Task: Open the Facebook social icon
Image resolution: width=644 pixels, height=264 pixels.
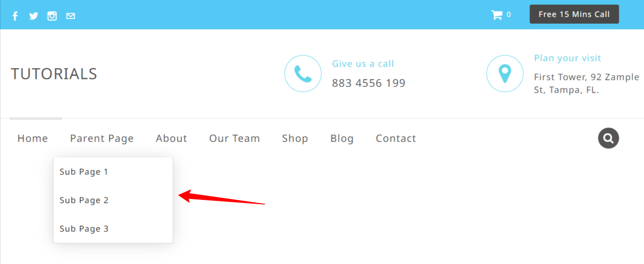Action: pyautogui.click(x=15, y=16)
